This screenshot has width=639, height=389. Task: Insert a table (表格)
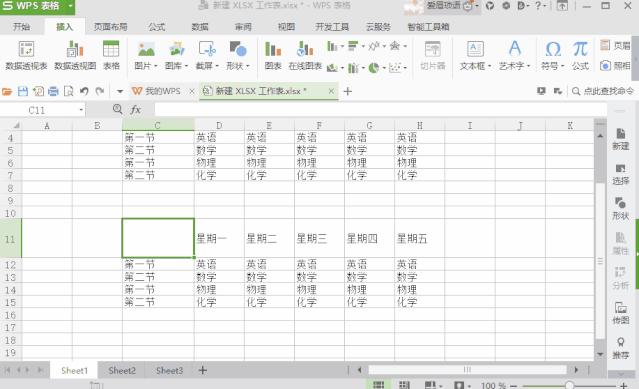[x=111, y=55]
